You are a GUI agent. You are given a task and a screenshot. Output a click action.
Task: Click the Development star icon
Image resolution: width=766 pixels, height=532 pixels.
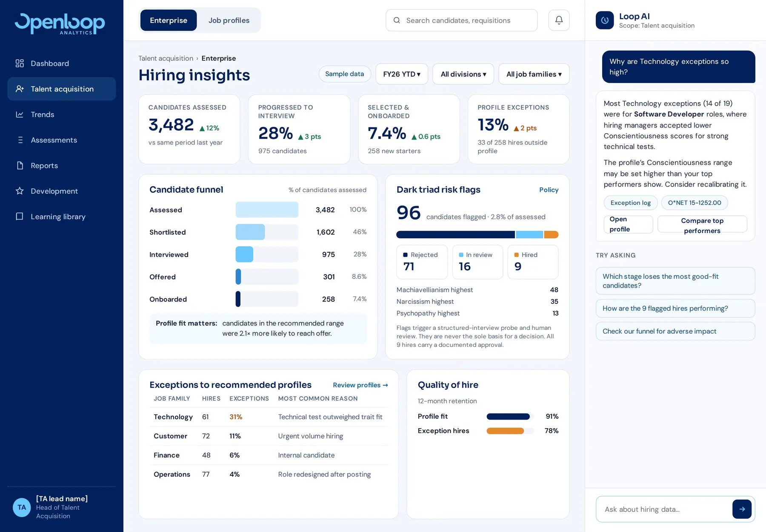coord(20,191)
